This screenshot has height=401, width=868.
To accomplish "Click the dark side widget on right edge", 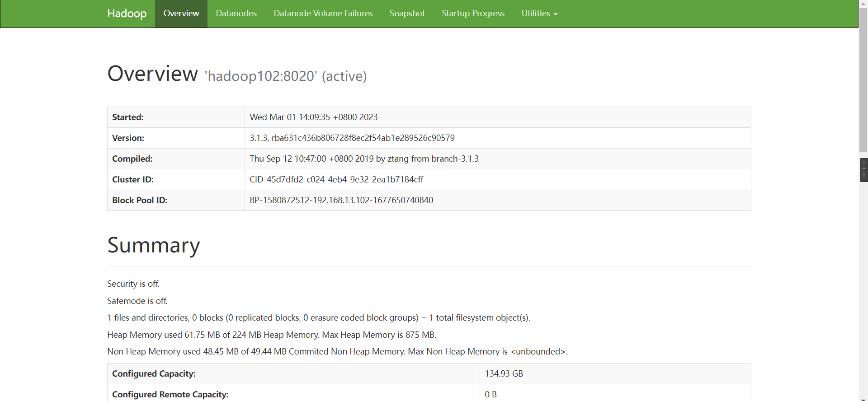I will [863, 170].
